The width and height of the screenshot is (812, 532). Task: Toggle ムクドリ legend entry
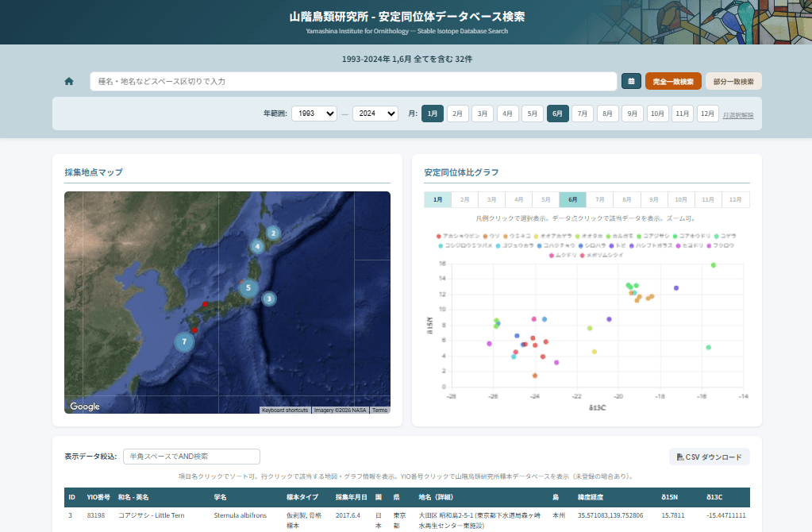tap(563, 255)
